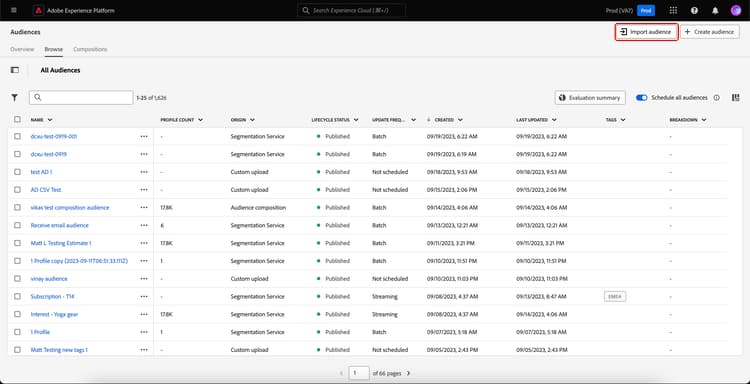Select the Interest - Yoga gear checkbox
Viewport: 750px width, 384px height.
17,314
